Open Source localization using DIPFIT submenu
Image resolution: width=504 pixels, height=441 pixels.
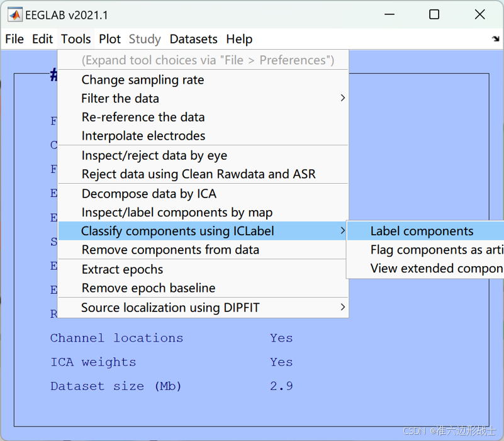tap(203, 308)
